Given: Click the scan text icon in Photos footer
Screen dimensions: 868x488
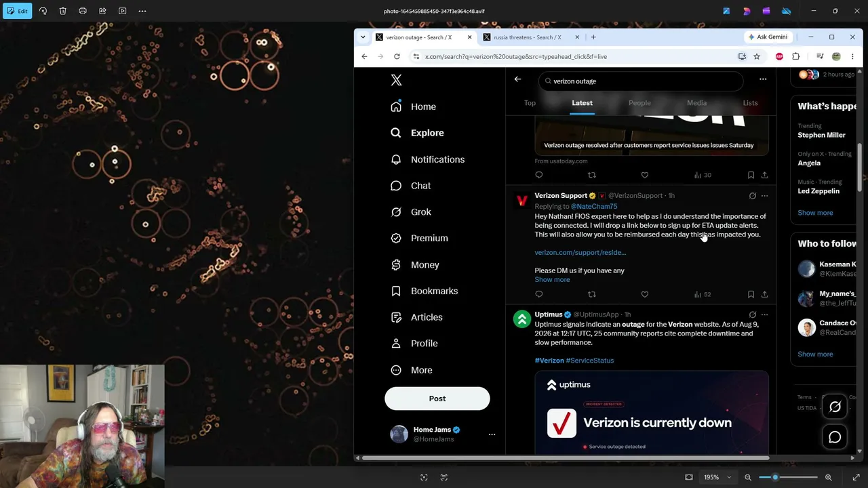Looking at the screenshot, I should [x=444, y=477].
